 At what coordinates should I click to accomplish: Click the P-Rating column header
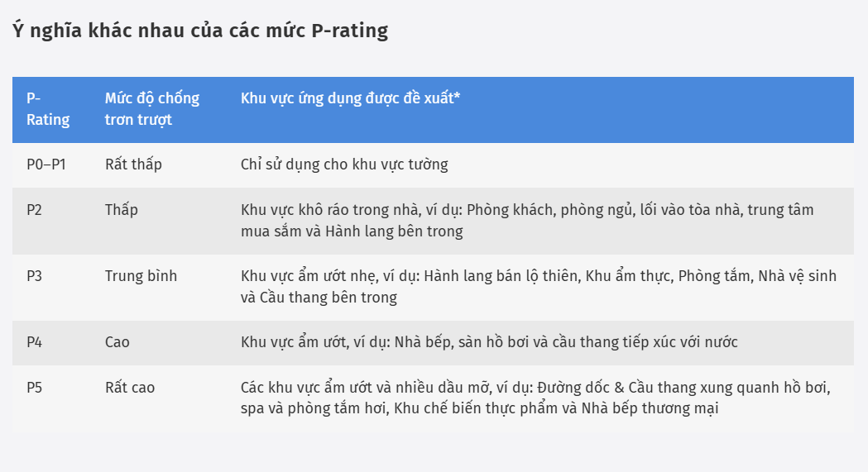pos(48,109)
